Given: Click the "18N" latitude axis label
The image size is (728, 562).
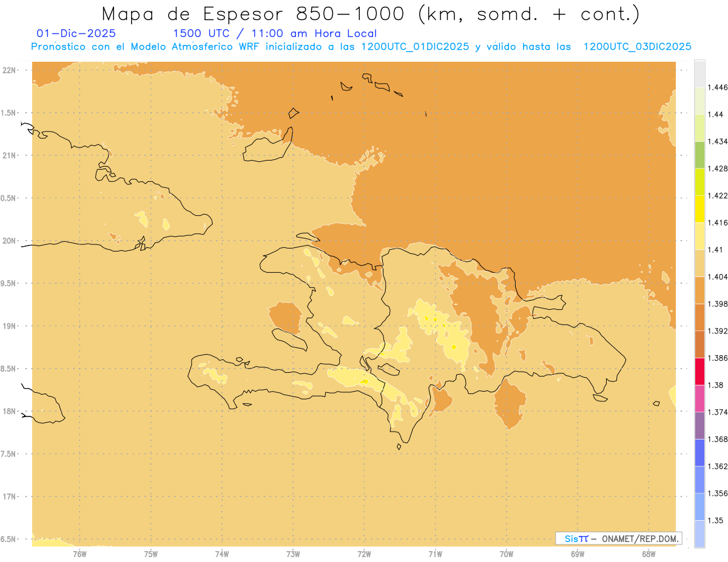Looking at the screenshot, I should click(x=10, y=411).
